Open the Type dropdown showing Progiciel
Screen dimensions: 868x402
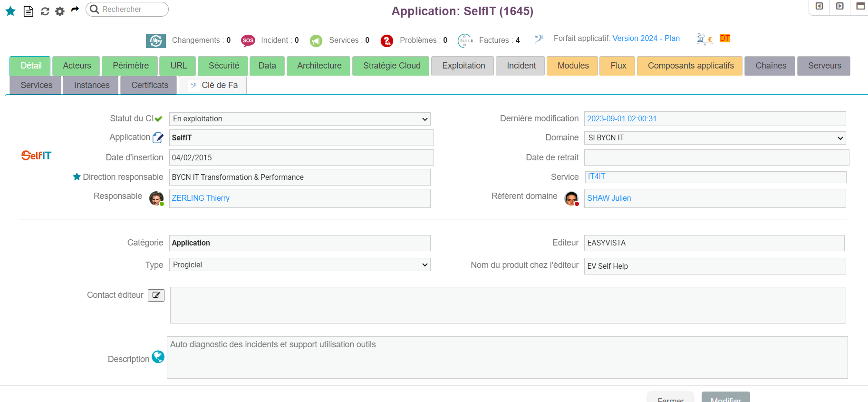[x=299, y=265]
